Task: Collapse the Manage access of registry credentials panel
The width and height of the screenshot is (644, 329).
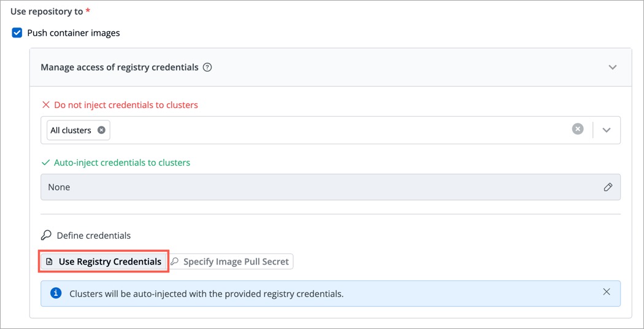Action: click(612, 68)
